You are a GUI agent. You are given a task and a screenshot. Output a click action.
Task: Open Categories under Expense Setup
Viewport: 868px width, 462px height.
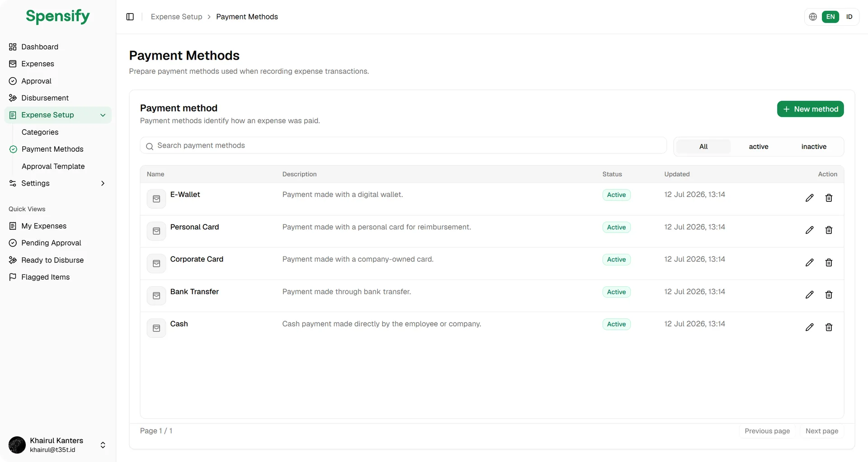40,132
